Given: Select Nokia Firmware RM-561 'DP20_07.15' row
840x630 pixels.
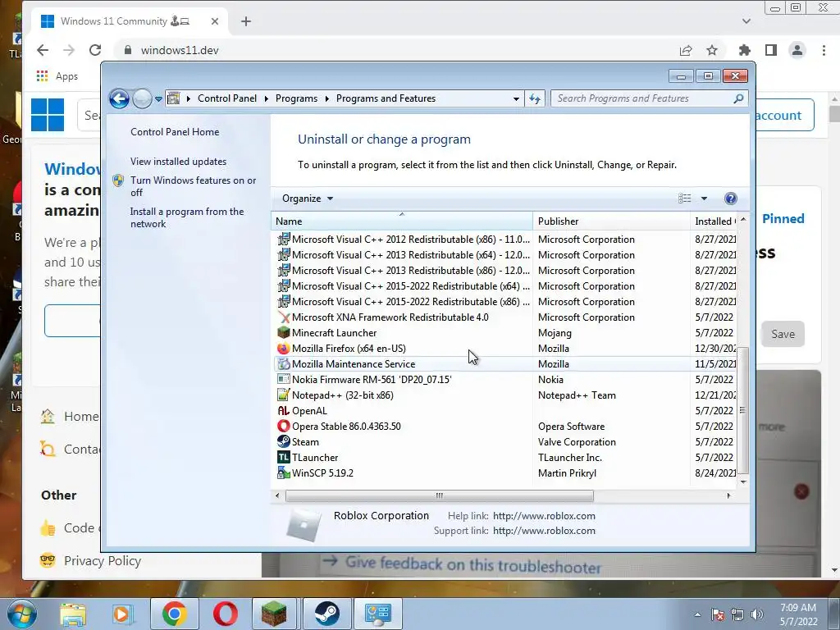Looking at the screenshot, I should 506,379.
